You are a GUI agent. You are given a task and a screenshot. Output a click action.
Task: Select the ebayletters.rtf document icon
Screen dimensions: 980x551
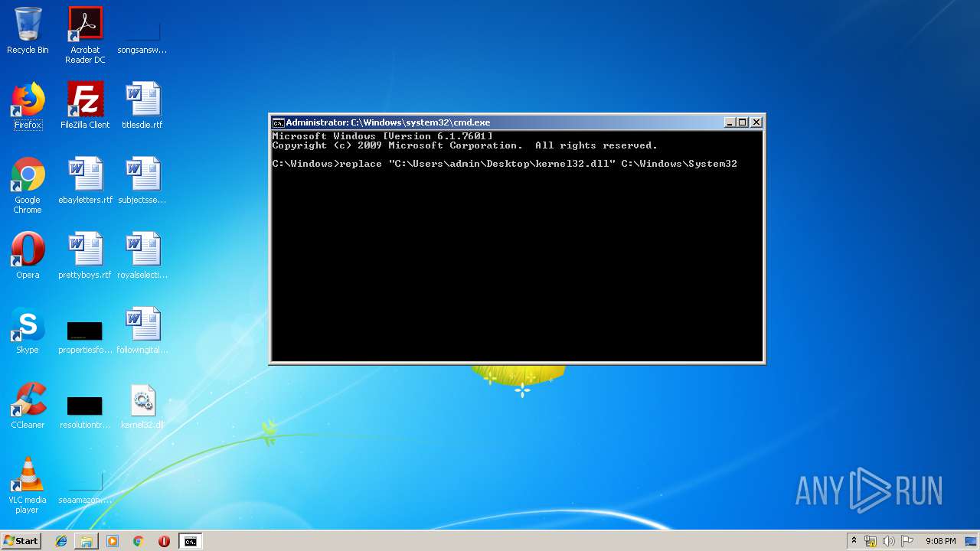click(85, 181)
